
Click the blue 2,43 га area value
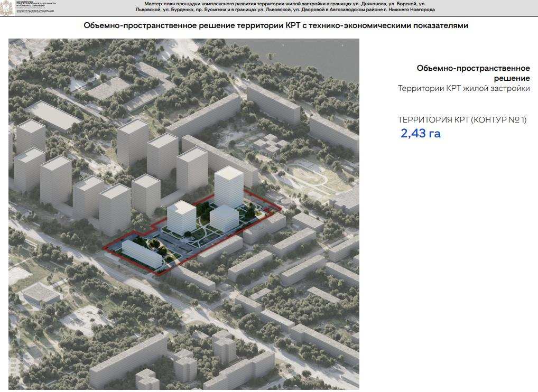point(420,134)
